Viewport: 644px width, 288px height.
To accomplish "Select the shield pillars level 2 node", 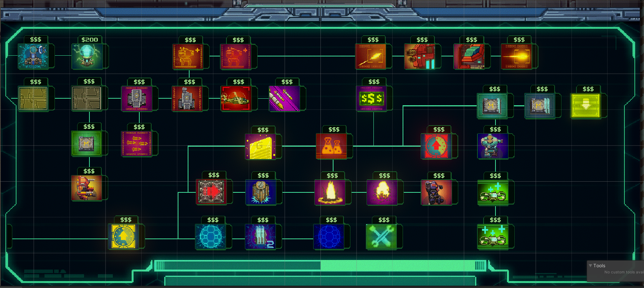I will click(261, 237).
